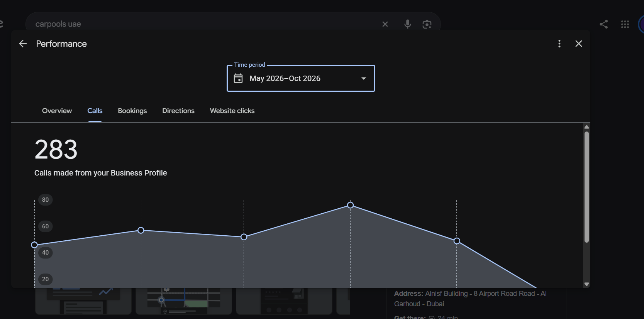This screenshot has height=319, width=644.
Task: Click the 'Performance' panel title
Action: [x=61, y=44]
